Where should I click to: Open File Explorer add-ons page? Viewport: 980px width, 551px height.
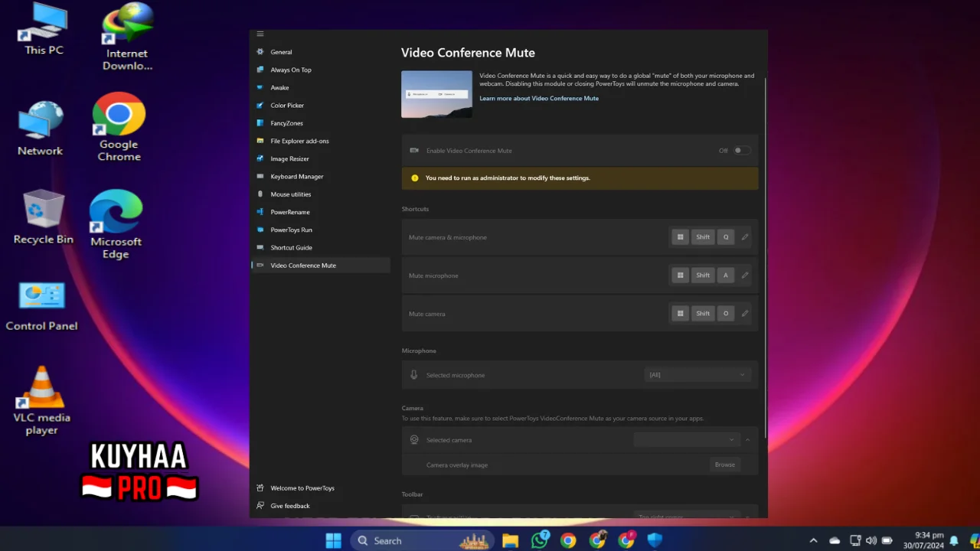tap(321, 141)
